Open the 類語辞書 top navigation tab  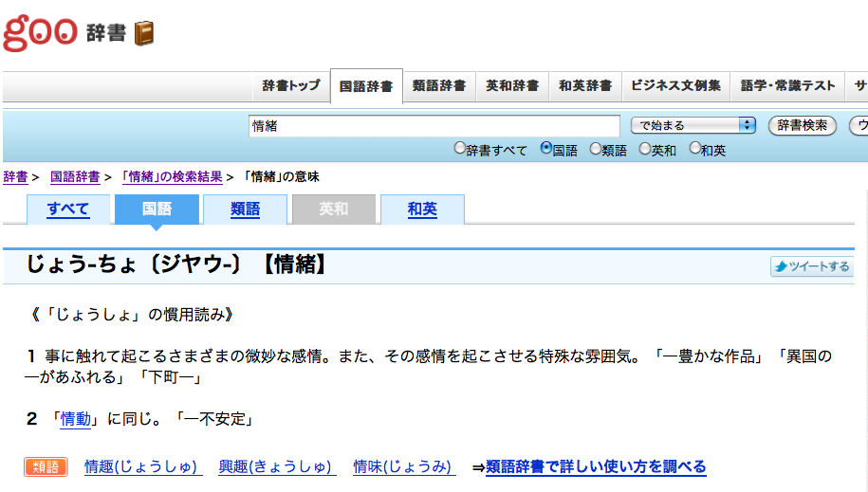tap(438, 85)
